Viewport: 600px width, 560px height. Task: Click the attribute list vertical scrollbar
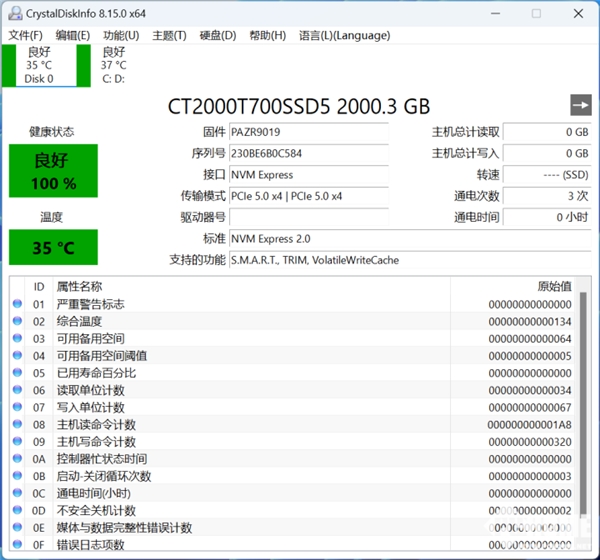pos(583,400)
